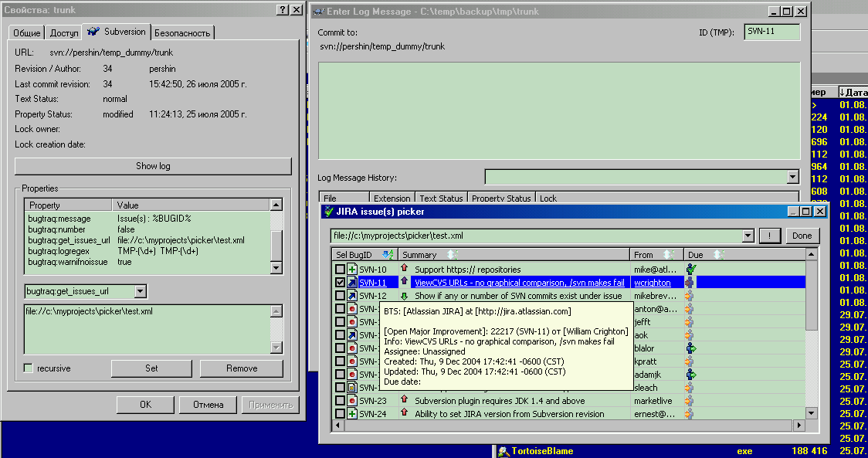Check the selection box in the jefft row

coord(340,322)
